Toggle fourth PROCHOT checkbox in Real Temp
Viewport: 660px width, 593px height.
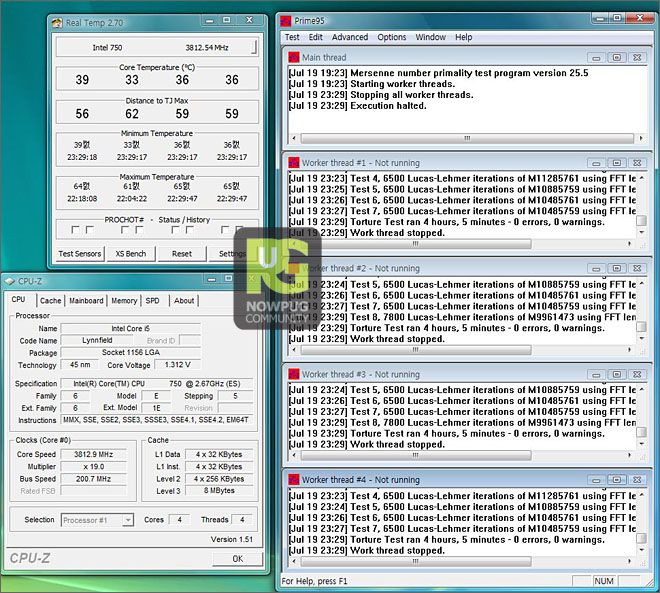pyautogui.click(x=139, y=230)
